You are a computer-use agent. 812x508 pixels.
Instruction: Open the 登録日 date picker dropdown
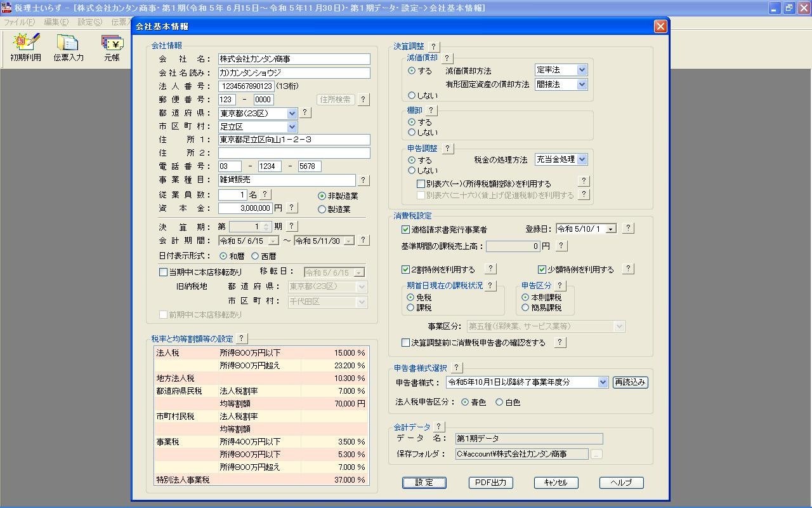pyautogui.click(x=611, y=229)
